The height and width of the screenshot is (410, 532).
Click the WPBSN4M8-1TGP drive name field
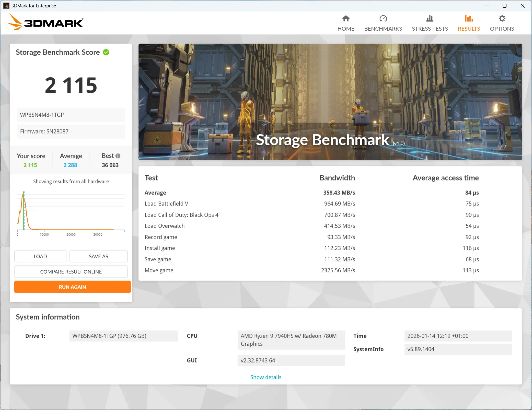coord(71,115)
